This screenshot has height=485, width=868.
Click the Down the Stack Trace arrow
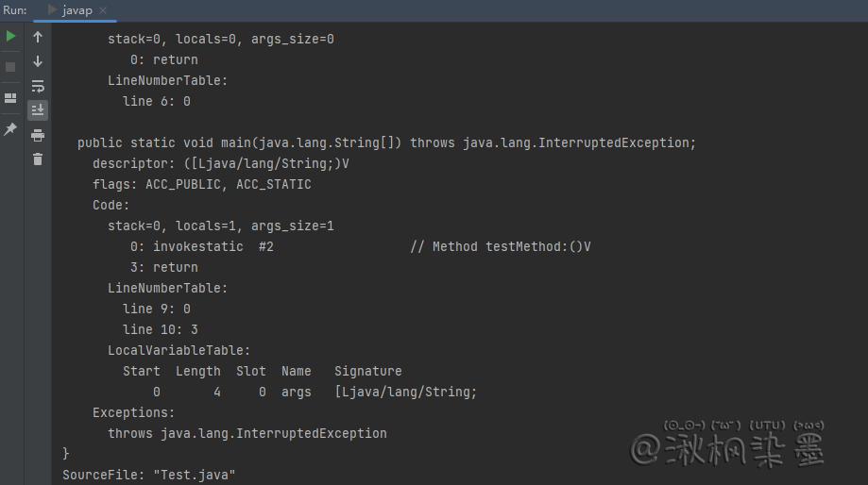[x=38, y=61]
